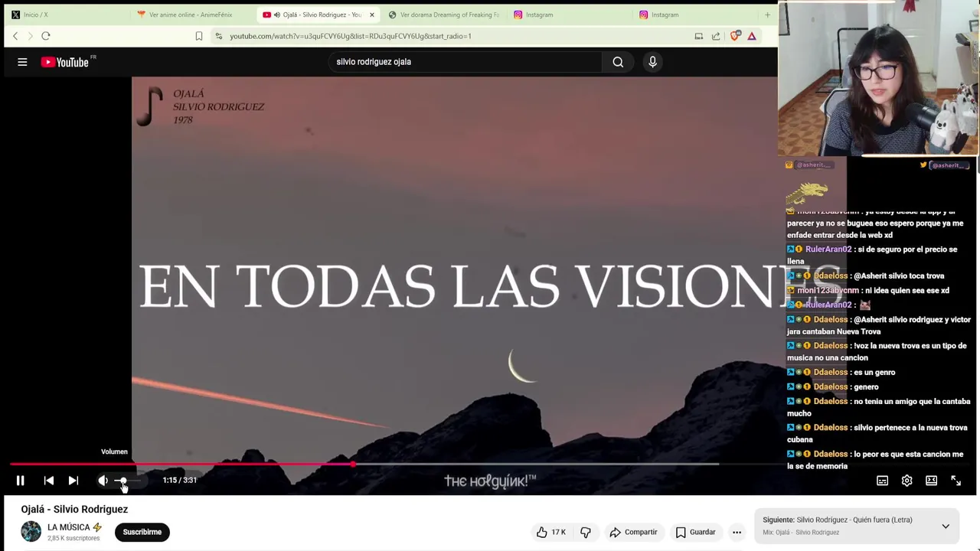Skip to next video in playlist

click(73, 481)
